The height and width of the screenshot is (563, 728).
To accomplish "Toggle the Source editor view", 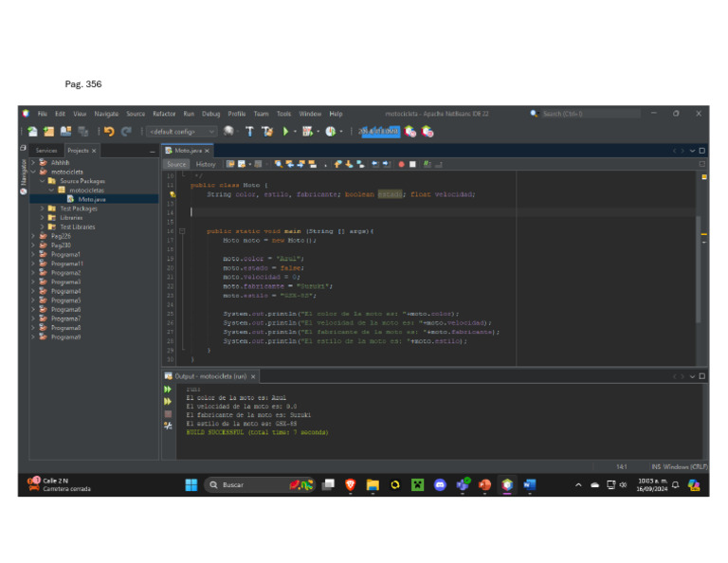I will (x=177, y=164).
